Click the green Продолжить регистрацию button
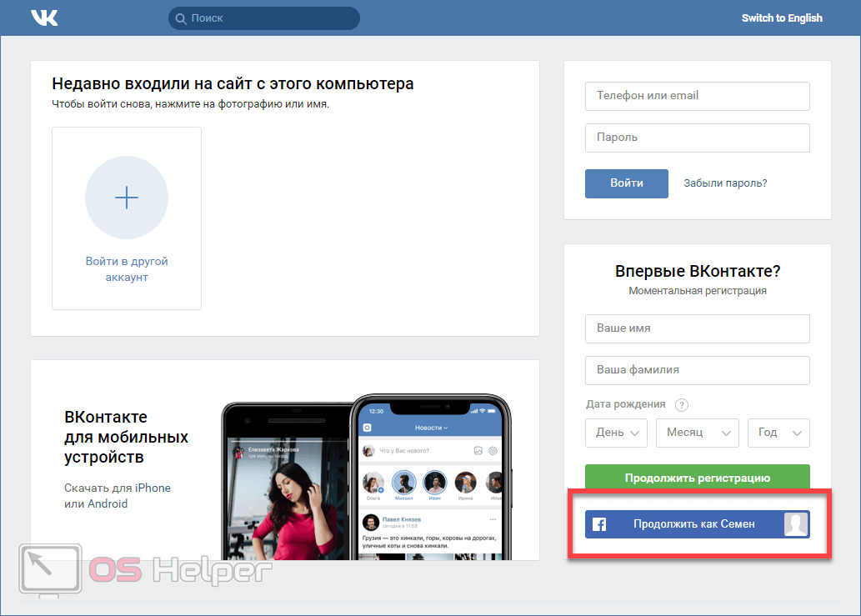861x616 pixels. tap(697, 478)
